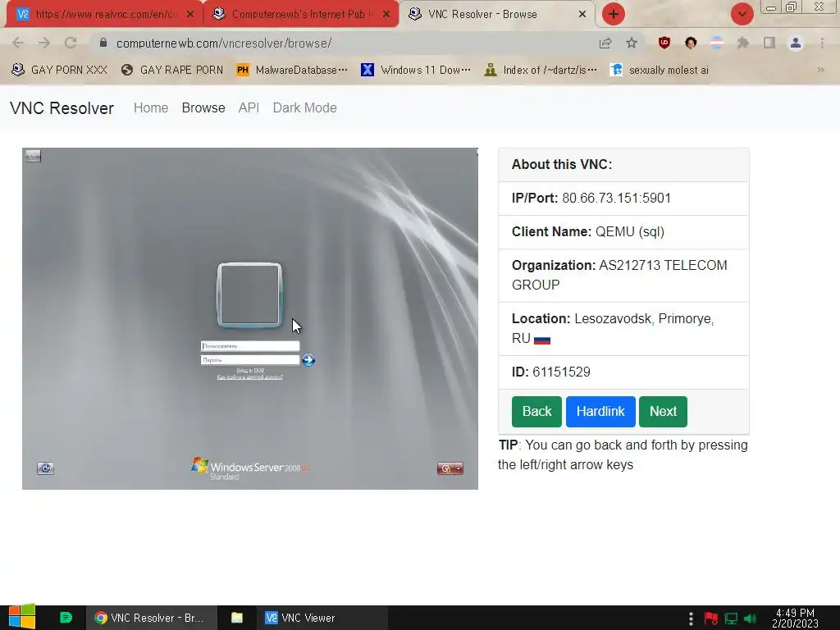Open the API nav link
Screen dimensions: 840x630
coord(249,107)
